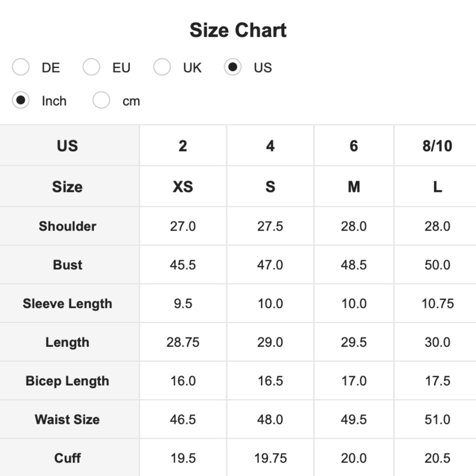This screenshot has width=476, height=476.
Task: Click the Waist Size row label
Action: (x=68, y=419)
